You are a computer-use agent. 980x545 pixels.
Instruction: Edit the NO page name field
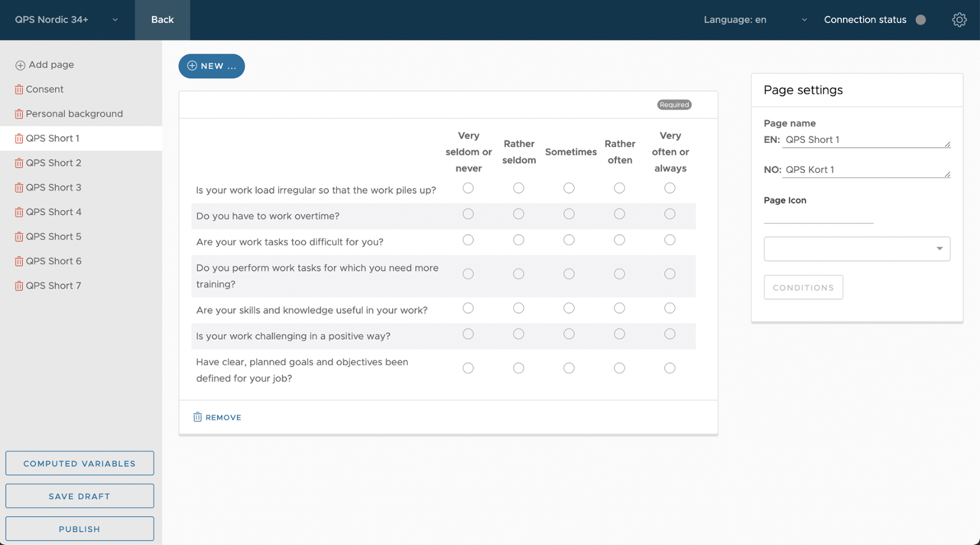click(x=867, y=170)
